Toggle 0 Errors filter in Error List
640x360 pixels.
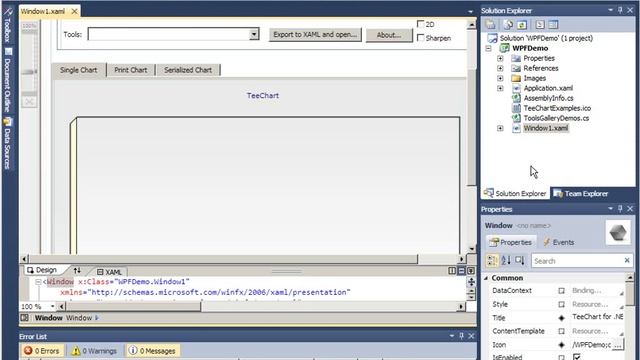click(42, 351)
